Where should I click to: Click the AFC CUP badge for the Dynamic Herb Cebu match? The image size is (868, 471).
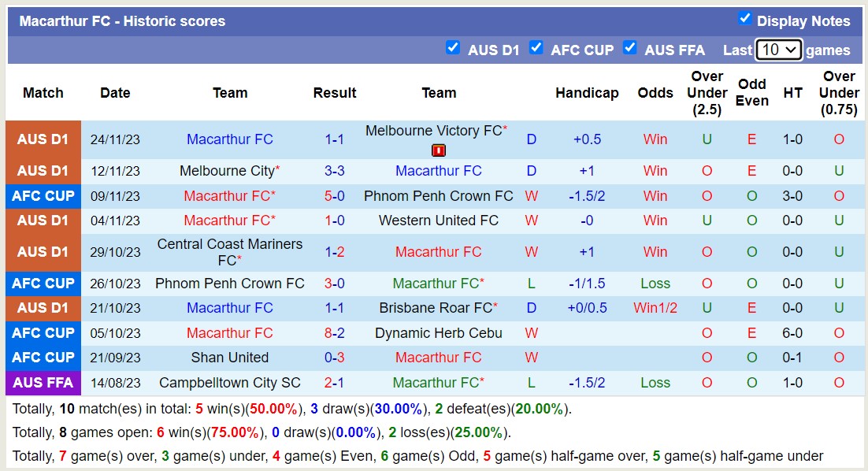point(43,332)
